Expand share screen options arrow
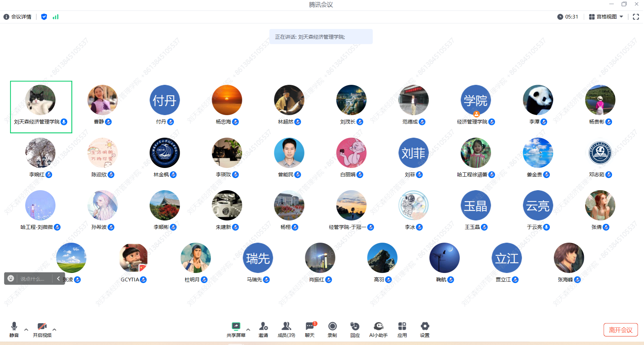The image size is (644, 345). (x=248, y=330)
